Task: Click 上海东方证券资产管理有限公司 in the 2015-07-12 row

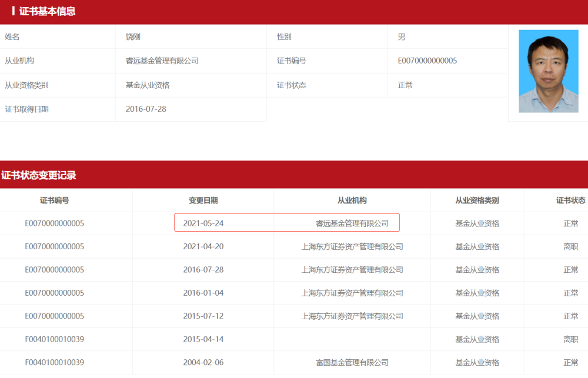Action: pos(352,316)
